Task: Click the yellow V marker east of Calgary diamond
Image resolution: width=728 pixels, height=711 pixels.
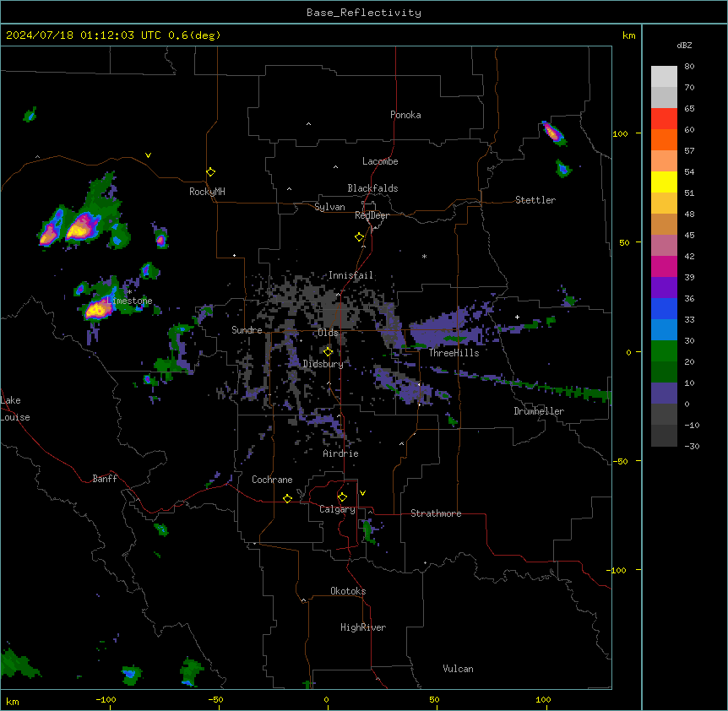Action: click(x=362, y=493)
